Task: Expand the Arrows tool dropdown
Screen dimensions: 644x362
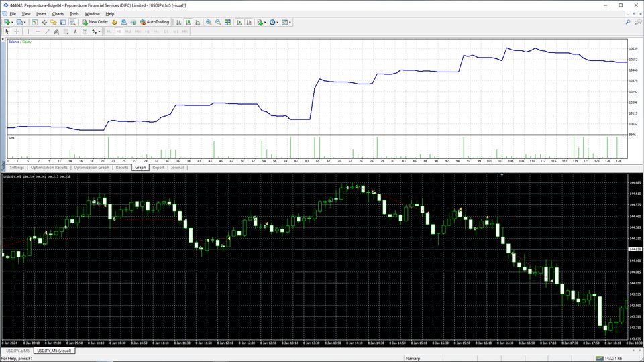Action: [x=99, y=32]
